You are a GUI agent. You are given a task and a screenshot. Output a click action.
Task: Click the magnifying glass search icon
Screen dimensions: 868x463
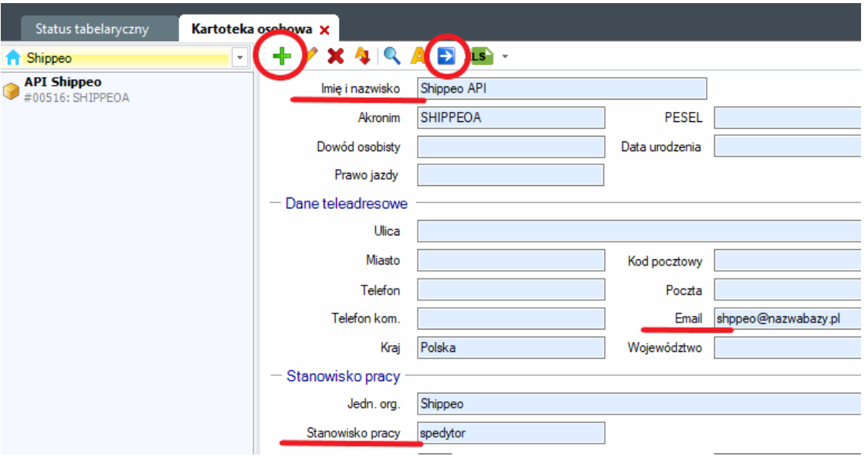click(x=392, y=56)
